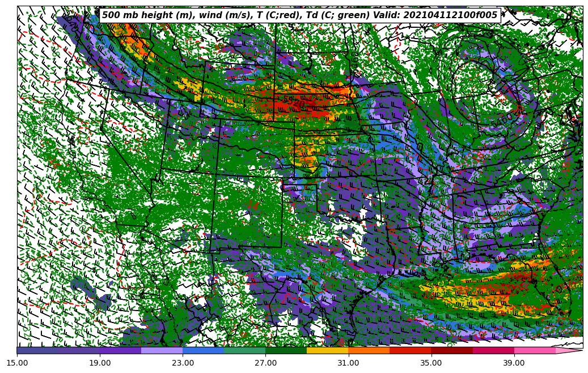Image resolution: width=588 pixels, height=373 pixels.
Task: Click the 35.00 colorbar tick label
Action: 431,362
